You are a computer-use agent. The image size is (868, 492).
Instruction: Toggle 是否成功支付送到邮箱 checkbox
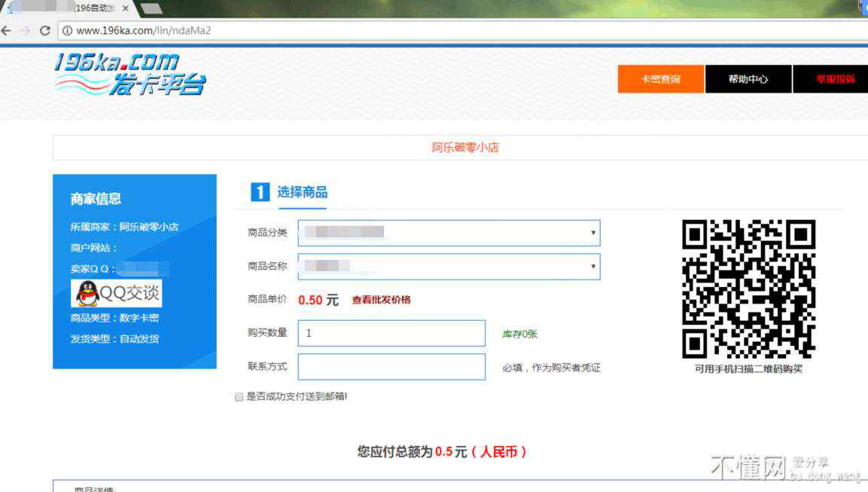click(x=239, y=397)
